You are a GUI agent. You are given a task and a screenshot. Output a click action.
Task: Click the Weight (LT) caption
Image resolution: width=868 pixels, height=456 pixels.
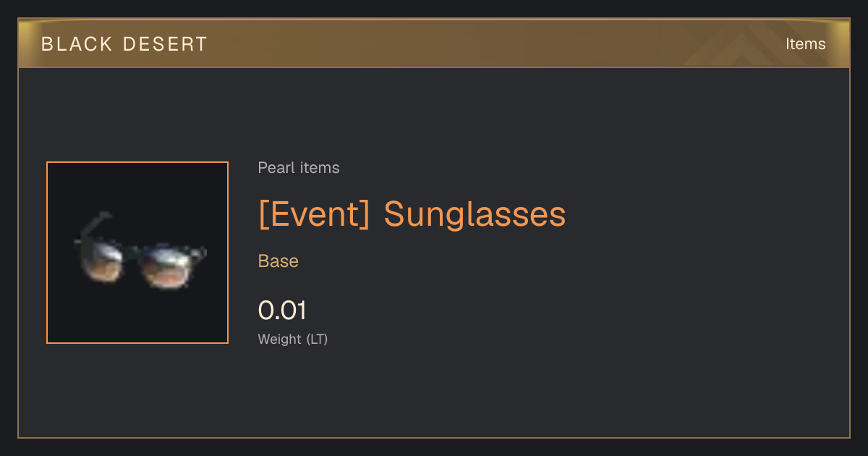293,339
